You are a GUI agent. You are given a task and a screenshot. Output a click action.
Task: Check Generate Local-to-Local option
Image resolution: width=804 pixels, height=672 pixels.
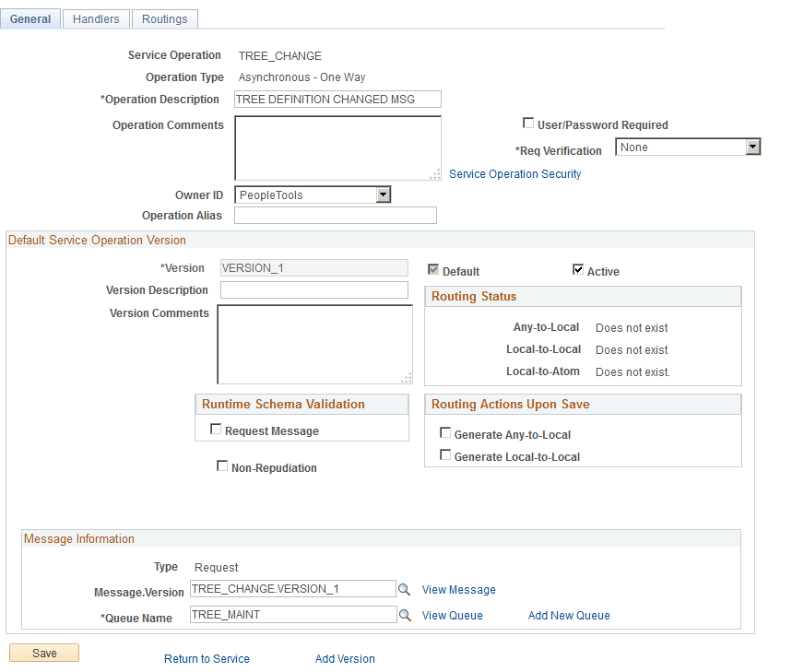pyautogui.click(x=445, y=455)
